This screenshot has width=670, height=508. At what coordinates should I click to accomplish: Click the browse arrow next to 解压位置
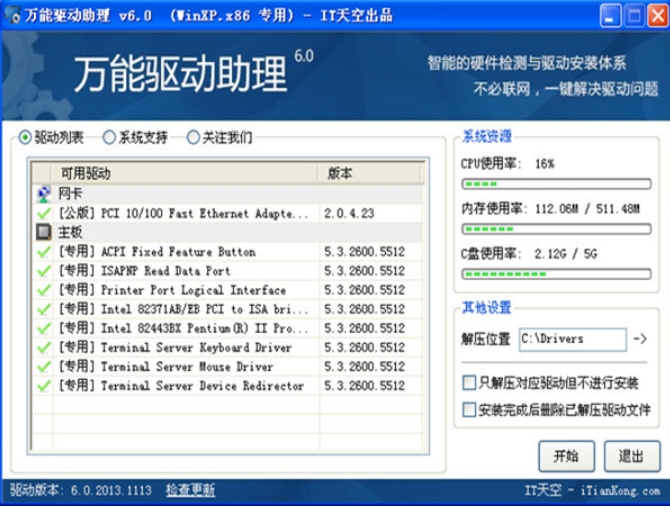640,339
